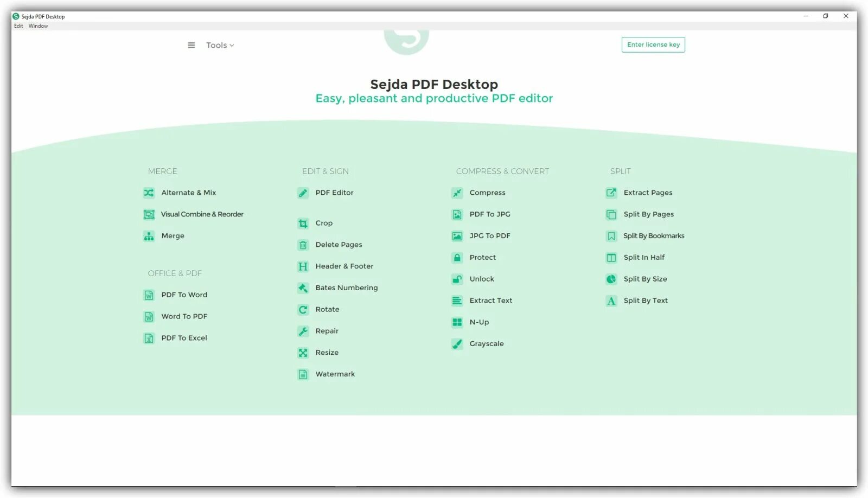Select the Rotate link
The image size is (868, 498).
pyautogui.click(x=327, y=309)
